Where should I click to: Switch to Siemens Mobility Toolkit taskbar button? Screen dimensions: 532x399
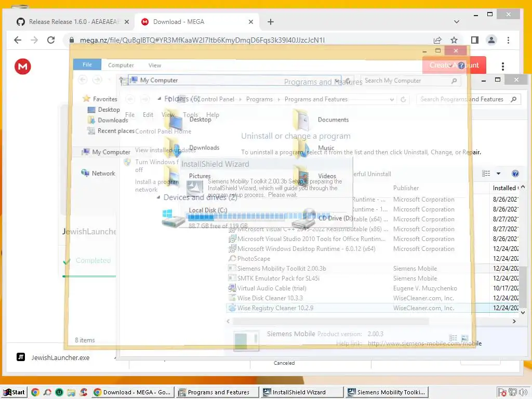[387, 392]
